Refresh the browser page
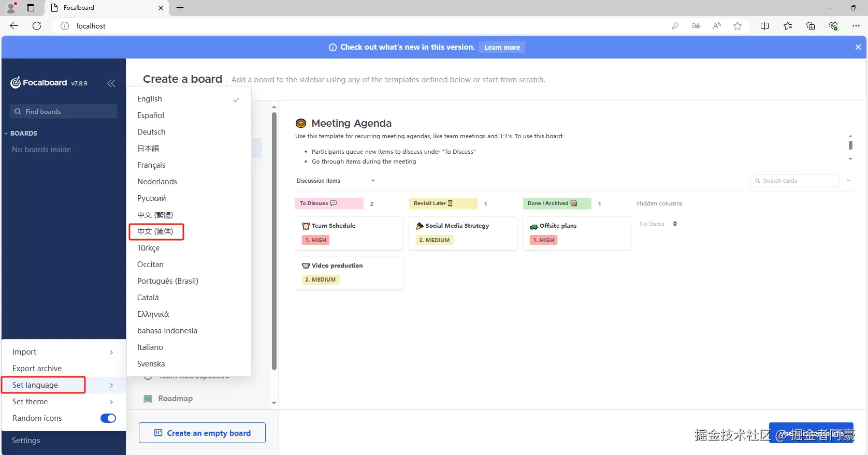This screenshot has height=455, width=868. (37, 26)
